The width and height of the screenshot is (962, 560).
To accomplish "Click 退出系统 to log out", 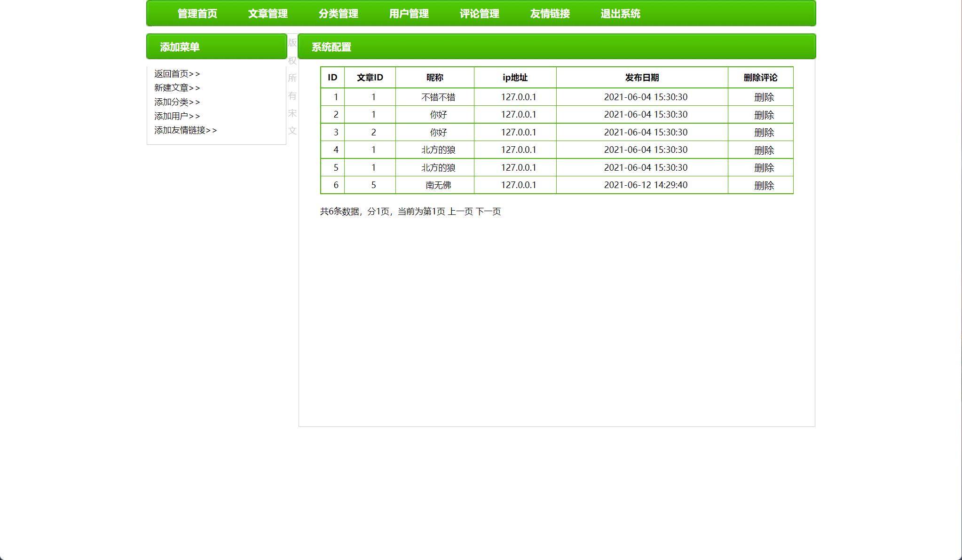I will (x=621, y=14).
